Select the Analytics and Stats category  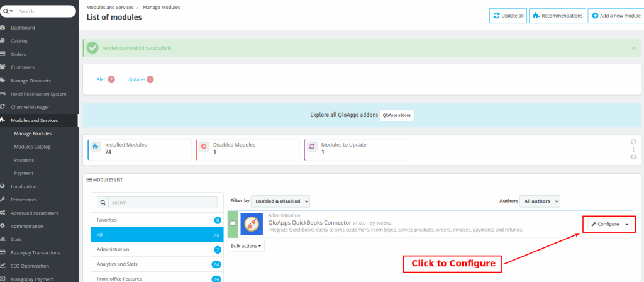tap(157, 264)
